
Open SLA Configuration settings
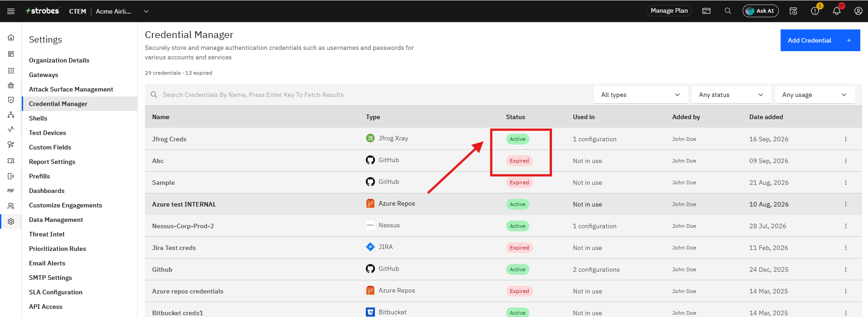tap(56, 292)
